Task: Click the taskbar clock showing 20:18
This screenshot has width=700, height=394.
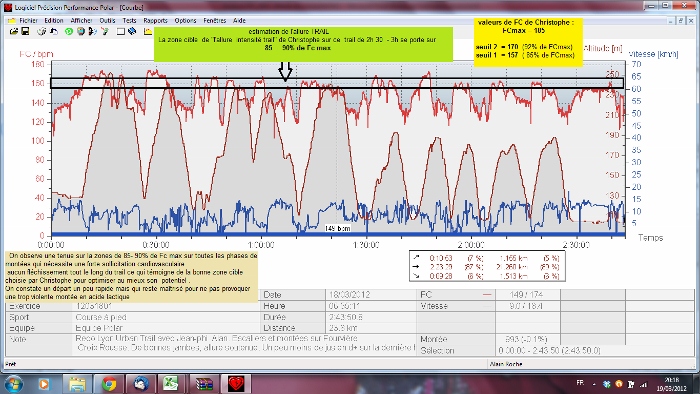Action: (671, 384)
